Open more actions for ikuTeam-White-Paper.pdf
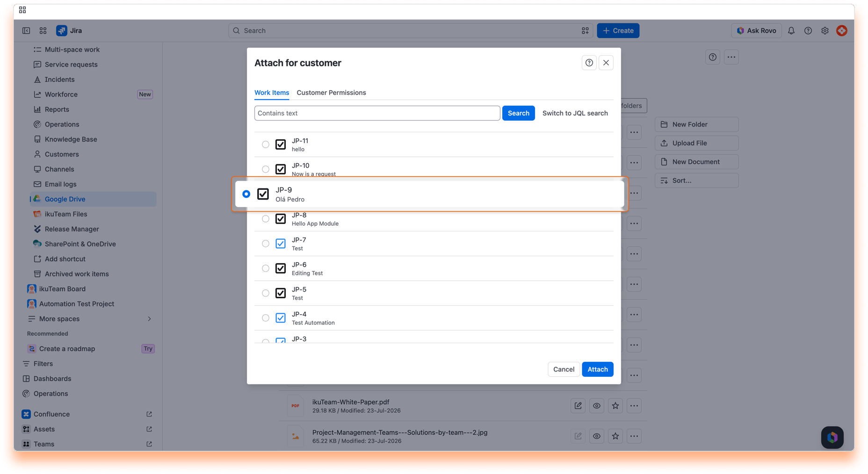 634,406
